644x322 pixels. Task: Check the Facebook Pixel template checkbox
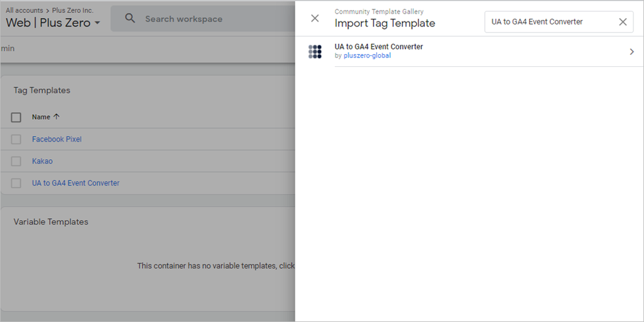[x=16, y=140]
